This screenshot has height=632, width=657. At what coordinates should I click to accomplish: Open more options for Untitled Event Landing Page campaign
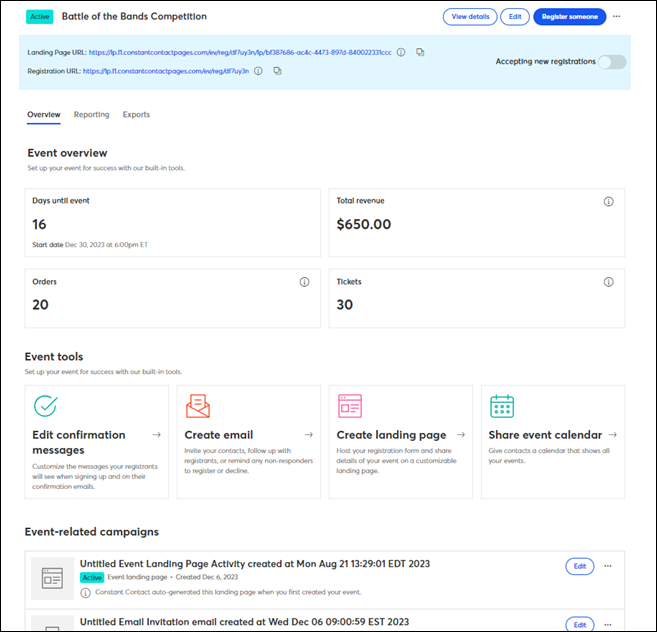pos(608,566)
